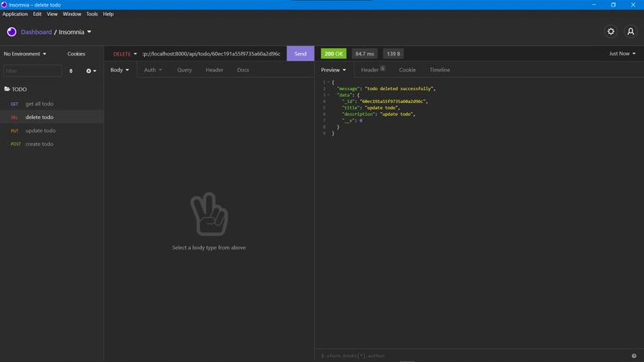Click the Insomnia logo icon

click(11, 31)
